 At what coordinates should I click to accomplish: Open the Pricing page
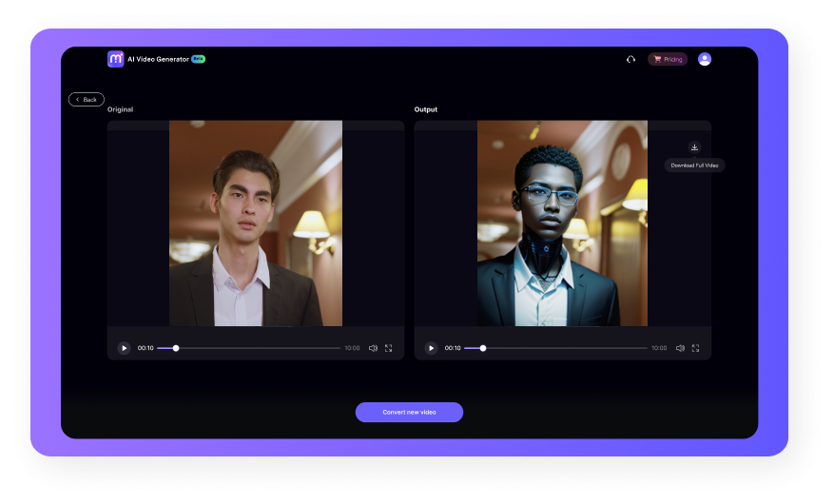pyautogui.click(x=668, y=59)
